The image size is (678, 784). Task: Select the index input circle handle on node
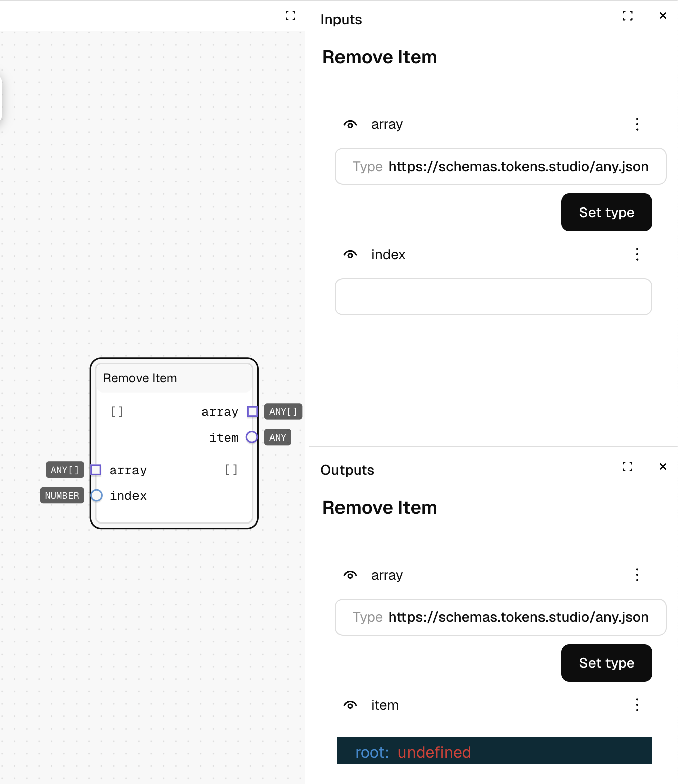click(96, 495)
